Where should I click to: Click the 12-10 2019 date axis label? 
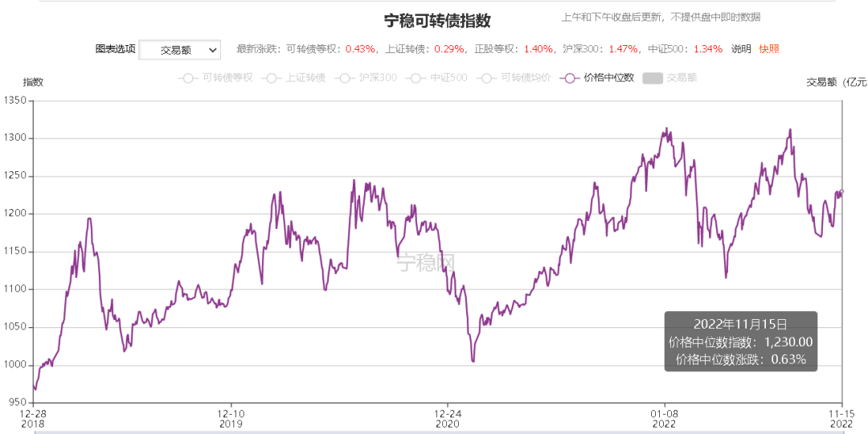point(231,418)
